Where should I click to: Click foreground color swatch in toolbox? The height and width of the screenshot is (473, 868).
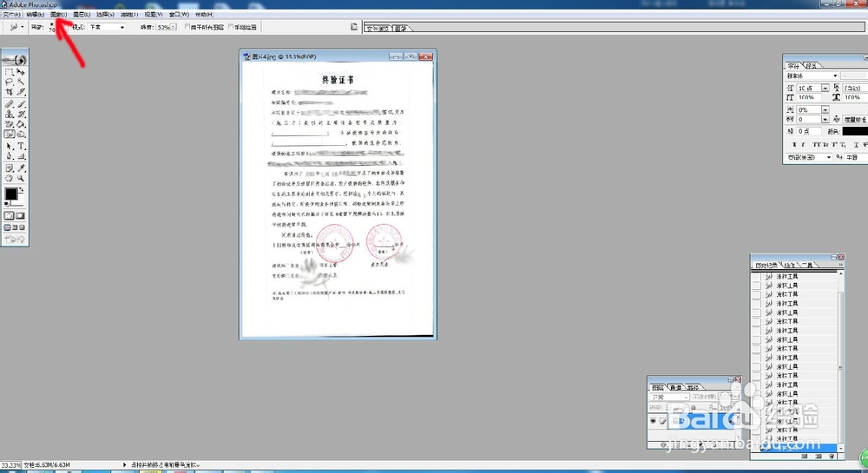(10, 194)
